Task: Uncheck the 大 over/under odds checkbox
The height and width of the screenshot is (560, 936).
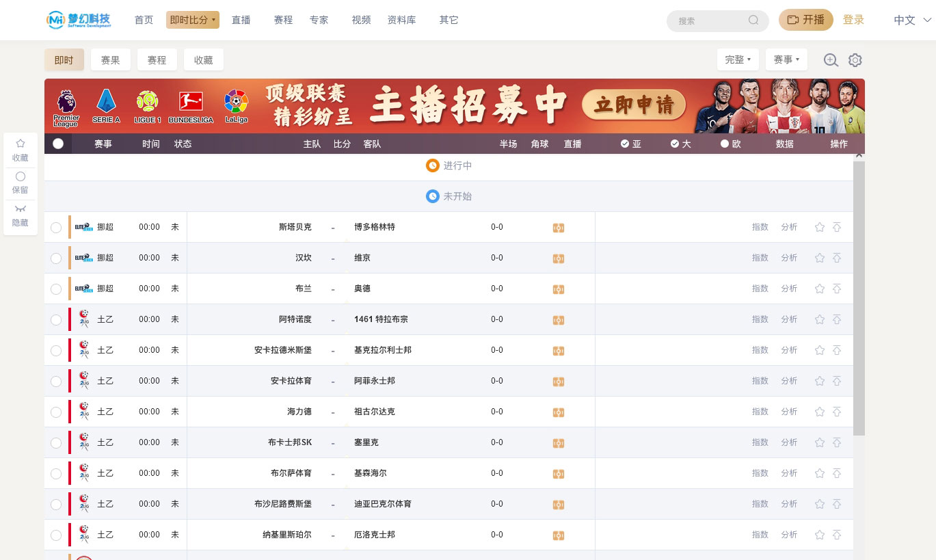Action: point(674,144)
